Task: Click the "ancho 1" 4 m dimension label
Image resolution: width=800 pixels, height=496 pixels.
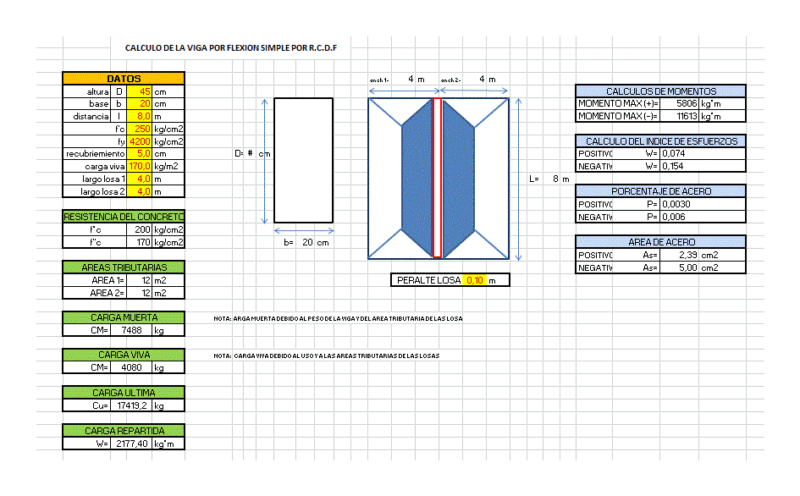Action: tap(397, 79)
